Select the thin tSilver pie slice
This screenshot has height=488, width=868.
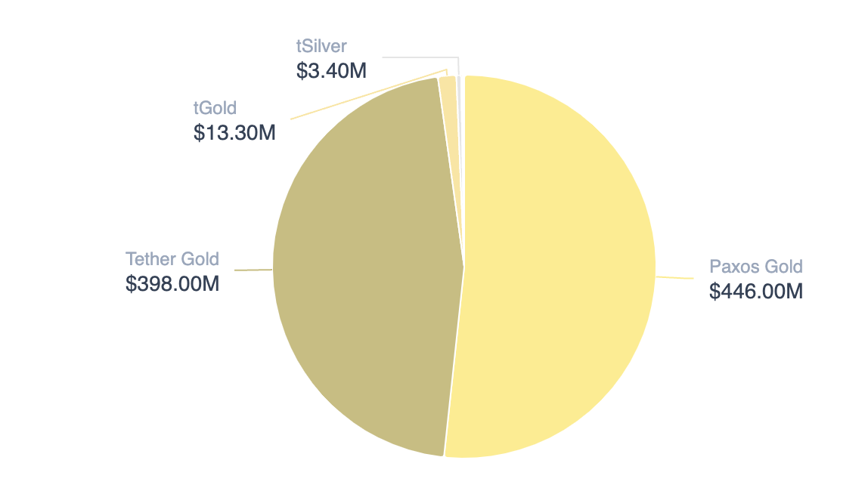click(459, 98)
